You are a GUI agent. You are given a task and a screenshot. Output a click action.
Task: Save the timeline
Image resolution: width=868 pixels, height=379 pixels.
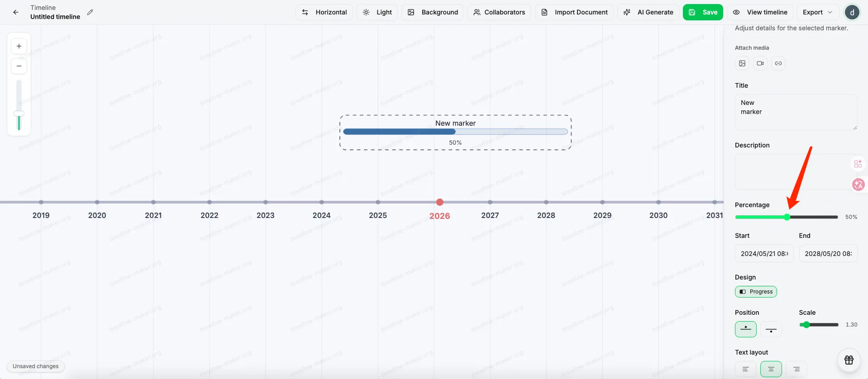pos(703,12)
